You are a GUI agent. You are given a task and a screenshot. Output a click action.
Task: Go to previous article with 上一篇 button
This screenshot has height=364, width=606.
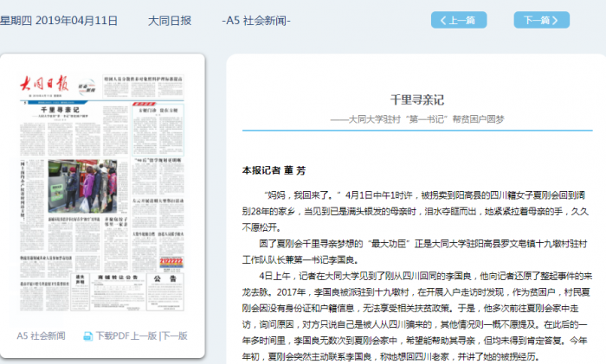pos(459,20)
